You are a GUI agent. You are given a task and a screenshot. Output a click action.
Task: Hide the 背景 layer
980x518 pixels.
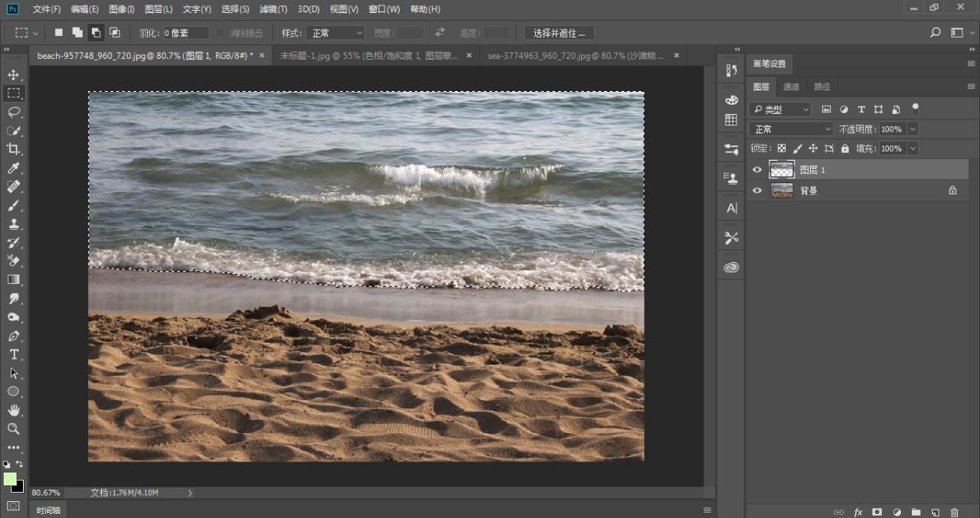click(757, 191)
